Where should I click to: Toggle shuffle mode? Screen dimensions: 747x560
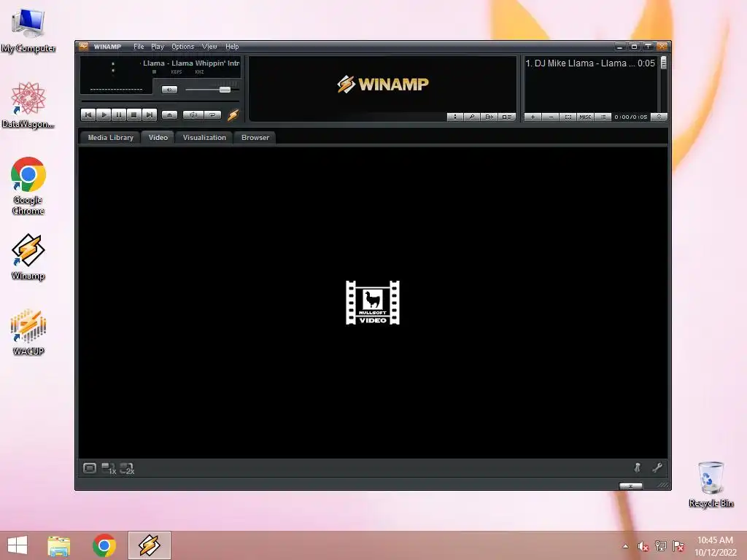[x=193, y=114]
